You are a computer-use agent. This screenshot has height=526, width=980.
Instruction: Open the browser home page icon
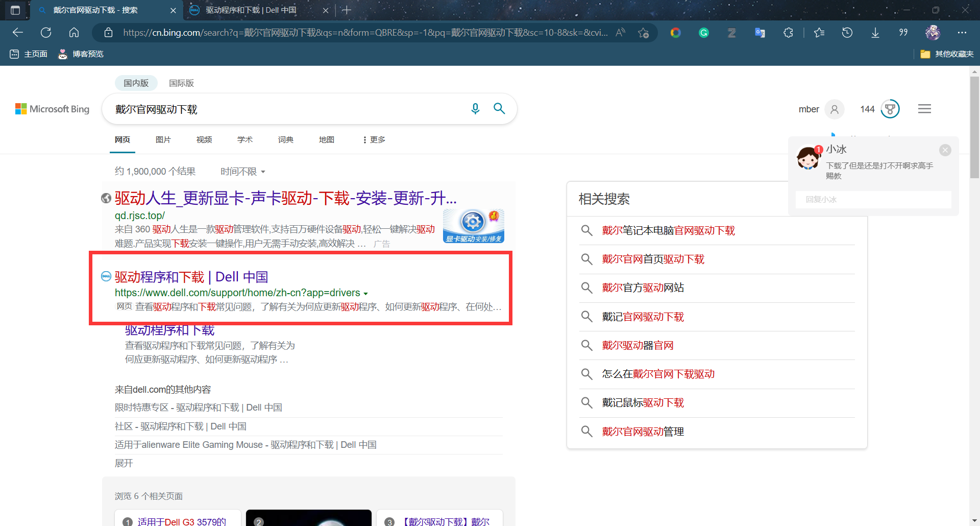(x=74, y=33)
